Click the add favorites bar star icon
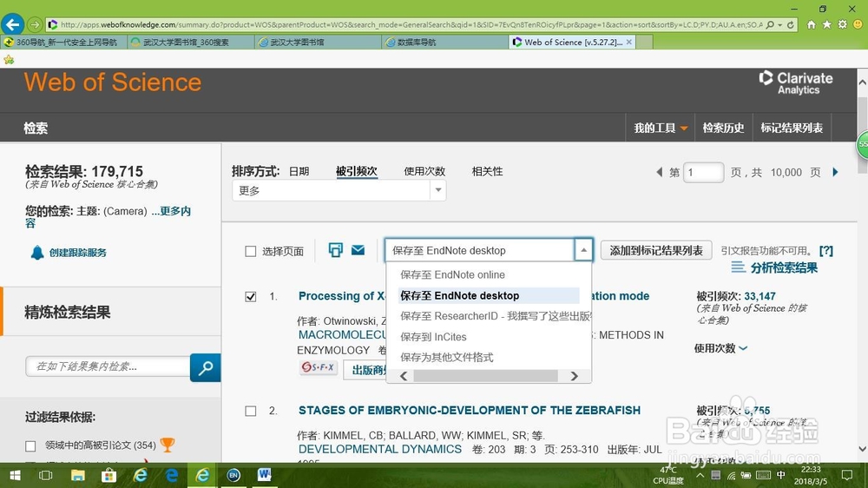 [9, 59]
